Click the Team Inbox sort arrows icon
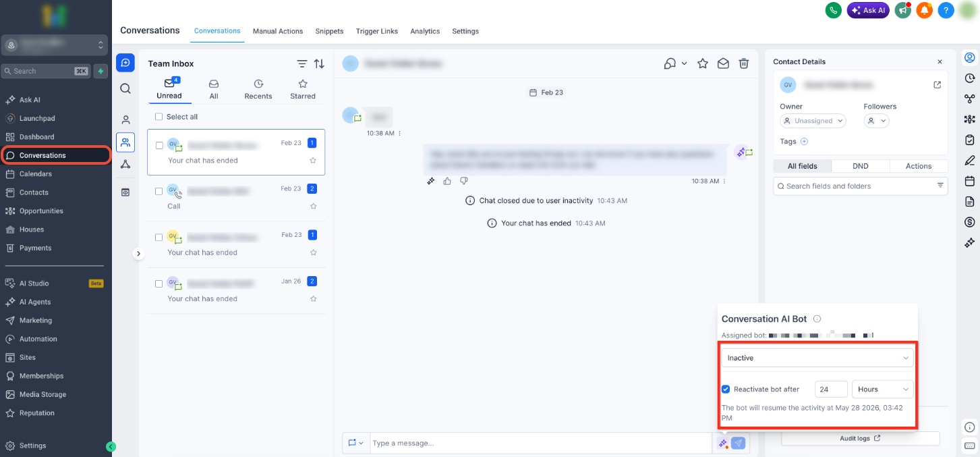980x457 pixels. [x=319, y=63]
